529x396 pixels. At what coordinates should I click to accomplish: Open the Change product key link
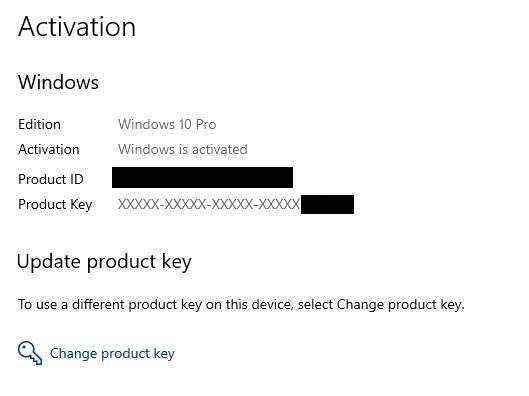point(112,353)
